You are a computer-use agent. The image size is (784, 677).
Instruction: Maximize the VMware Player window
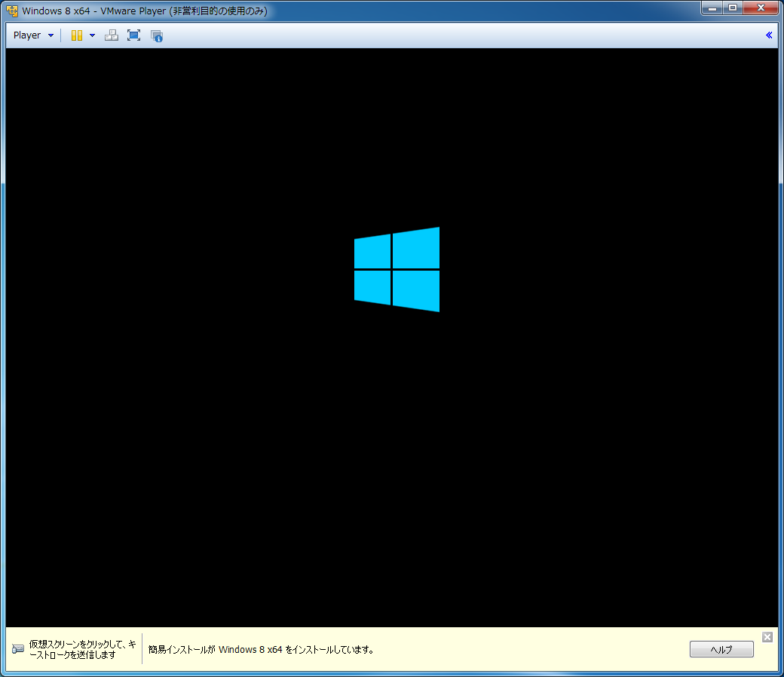[733, 8]
